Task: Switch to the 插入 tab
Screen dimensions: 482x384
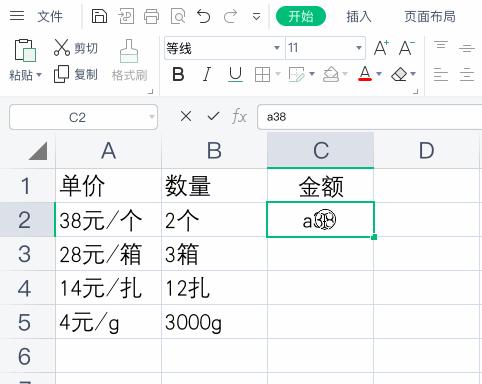Action: [359, 16]
